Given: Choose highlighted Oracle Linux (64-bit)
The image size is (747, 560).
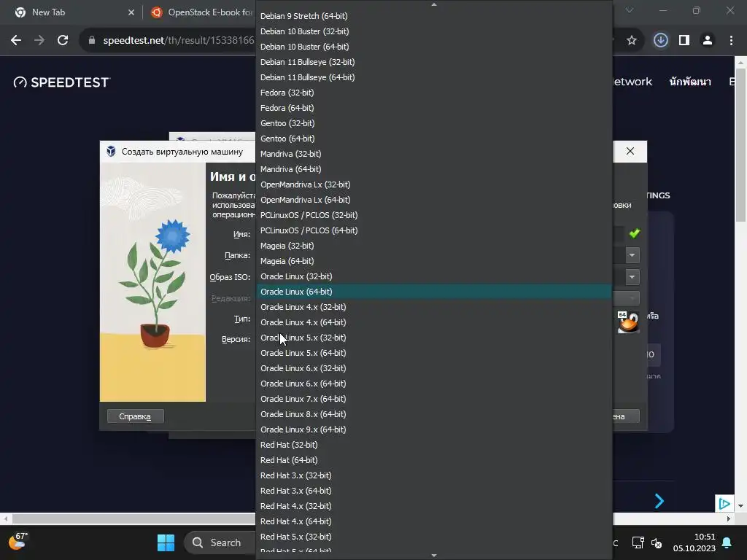Looking at the screenshot, I should coord(434,292).
